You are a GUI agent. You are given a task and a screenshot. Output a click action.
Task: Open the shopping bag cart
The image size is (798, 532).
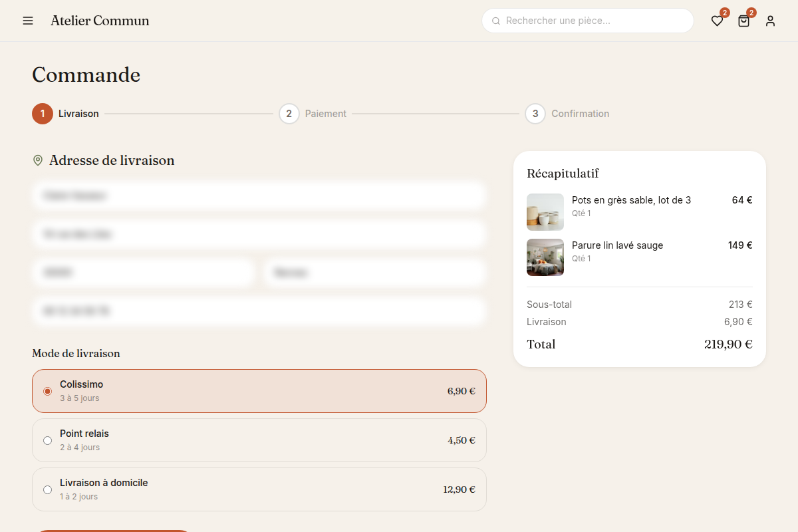coord(743,21)
